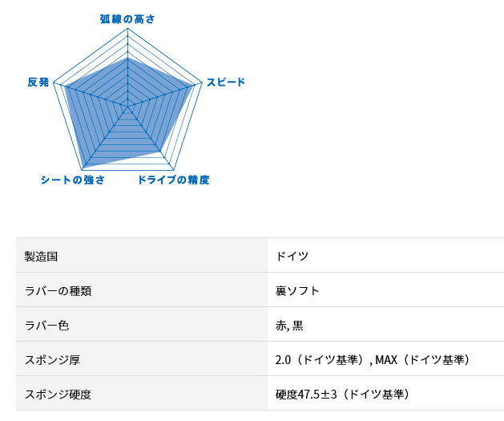Click the ラバー色 row header

(x=142, y=324)
